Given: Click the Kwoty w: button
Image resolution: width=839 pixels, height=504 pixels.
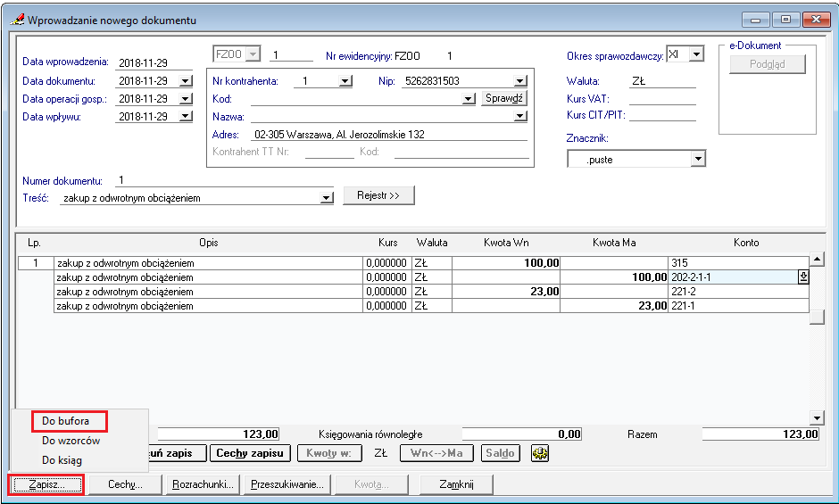Looking at the screenshot, I should (328, 453).
